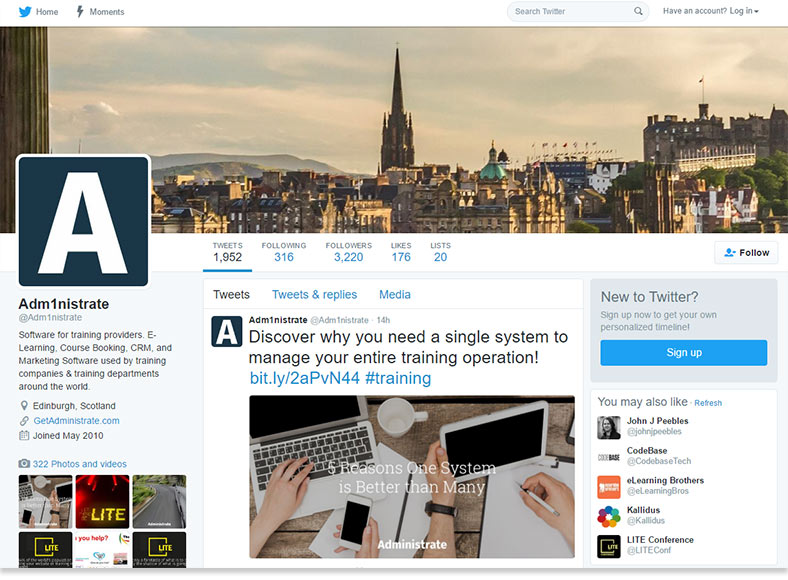Click the Joined May 2010 text
The height and width of the screenshot is (580, 788).
(68, 436)
